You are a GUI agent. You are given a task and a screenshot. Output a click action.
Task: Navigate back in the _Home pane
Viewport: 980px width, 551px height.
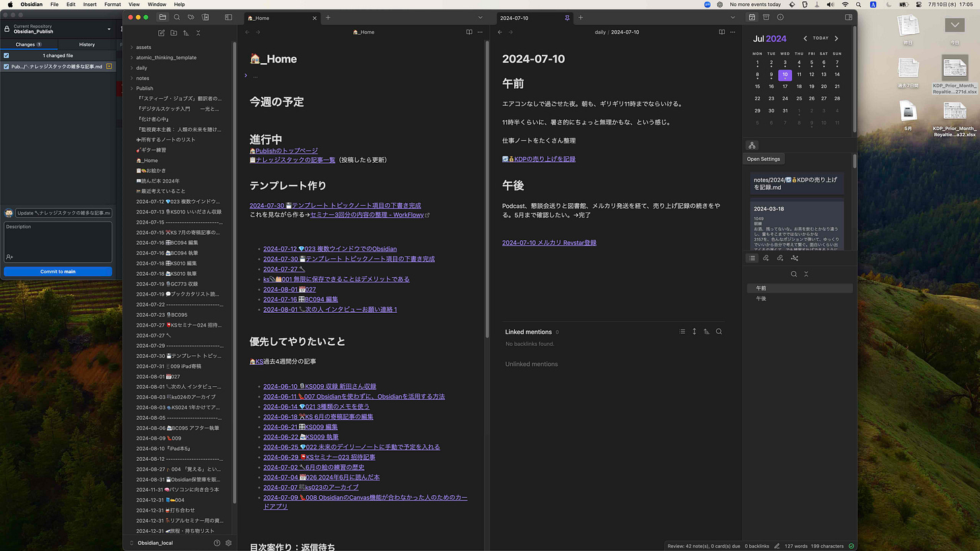pos(247,32)
